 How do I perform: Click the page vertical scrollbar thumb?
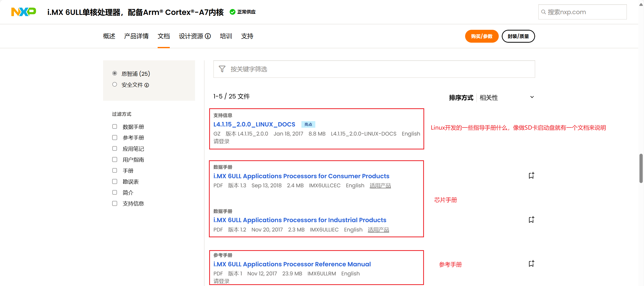click(x=641, y=168)
